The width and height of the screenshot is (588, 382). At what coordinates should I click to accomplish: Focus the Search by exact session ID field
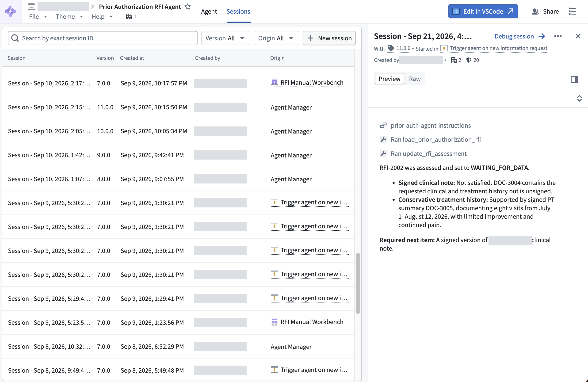click(x=103, y=38)
